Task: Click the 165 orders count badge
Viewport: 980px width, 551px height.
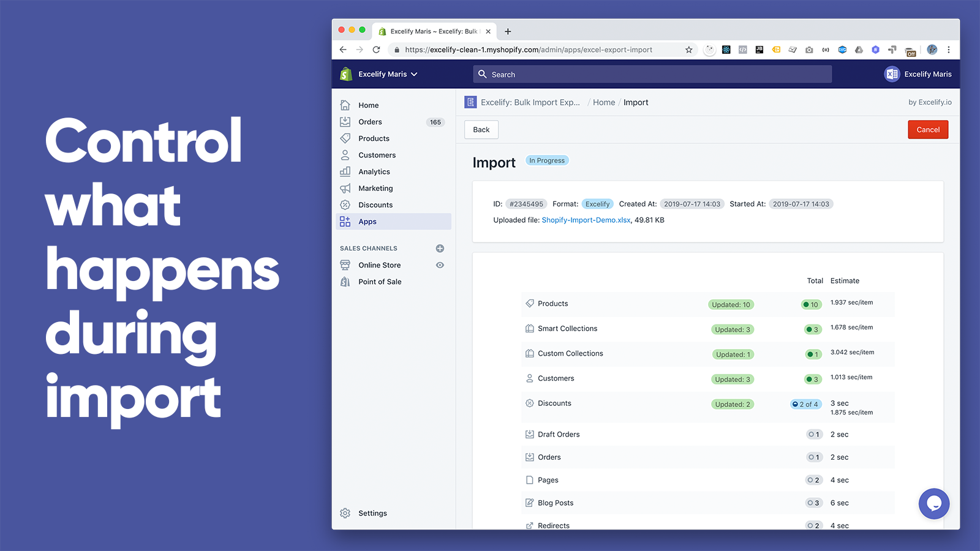Action: click(x=435, y=122)
